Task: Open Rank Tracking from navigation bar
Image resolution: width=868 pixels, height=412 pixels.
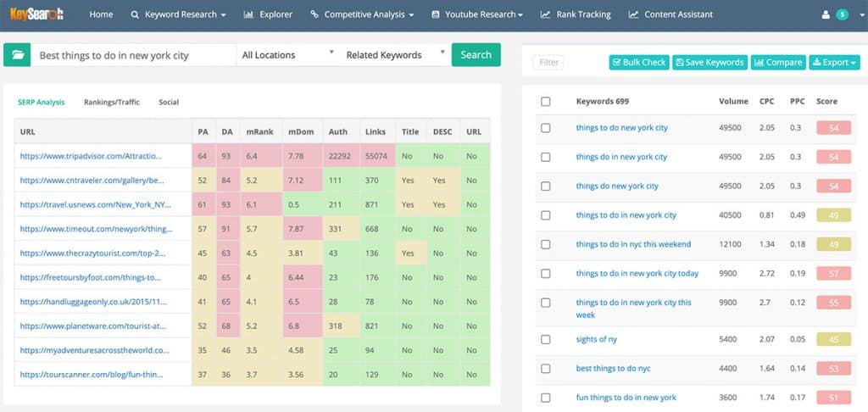Action: click(576, 15)
